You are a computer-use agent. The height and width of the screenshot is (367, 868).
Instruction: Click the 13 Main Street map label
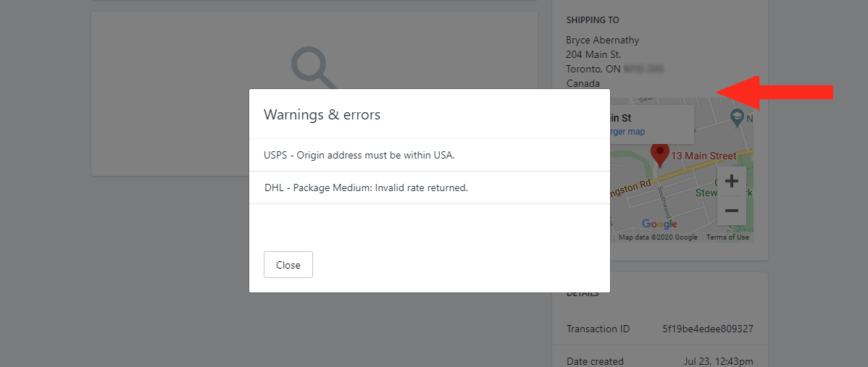point(704,156)
